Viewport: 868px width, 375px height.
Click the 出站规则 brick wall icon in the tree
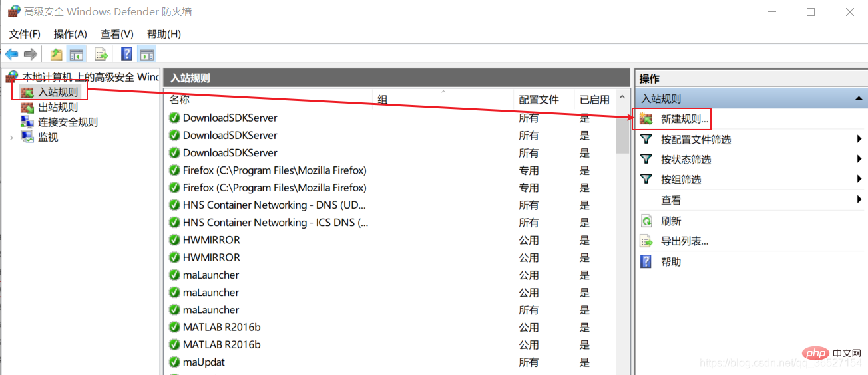(27, 107)
